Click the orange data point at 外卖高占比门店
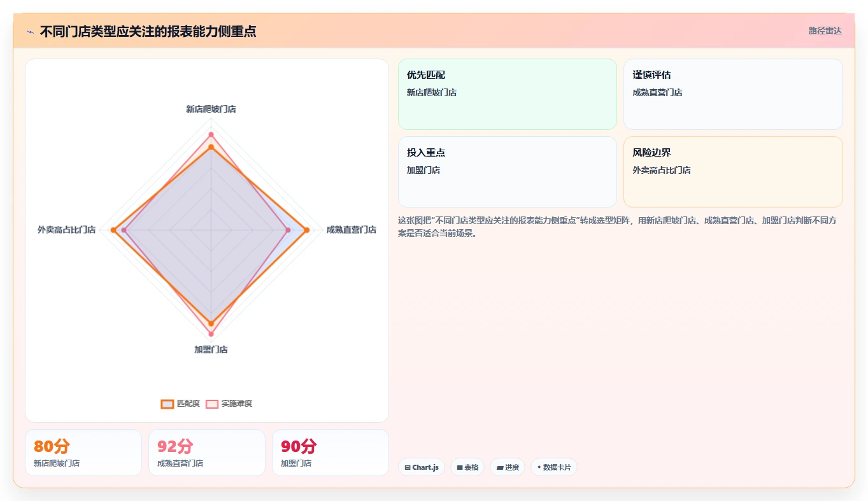Image resolution: width=868 pixels, height=501 pixels. (113, 230)
